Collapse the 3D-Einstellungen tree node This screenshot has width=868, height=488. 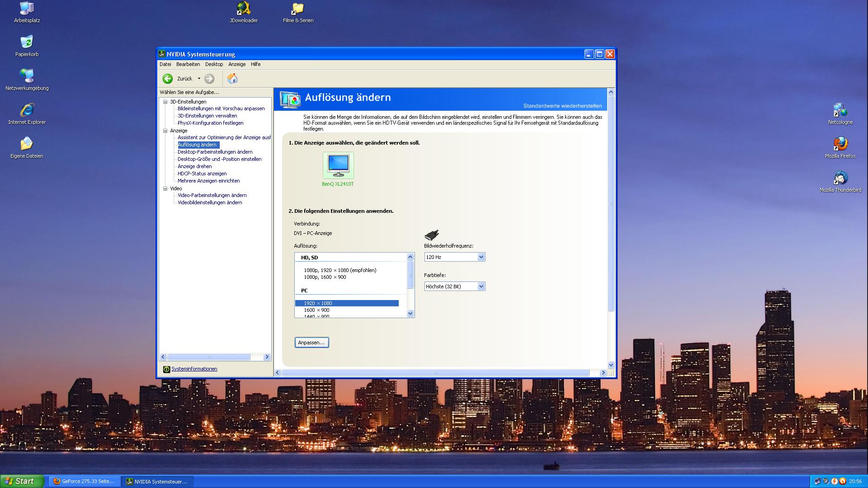pos(165,102)
